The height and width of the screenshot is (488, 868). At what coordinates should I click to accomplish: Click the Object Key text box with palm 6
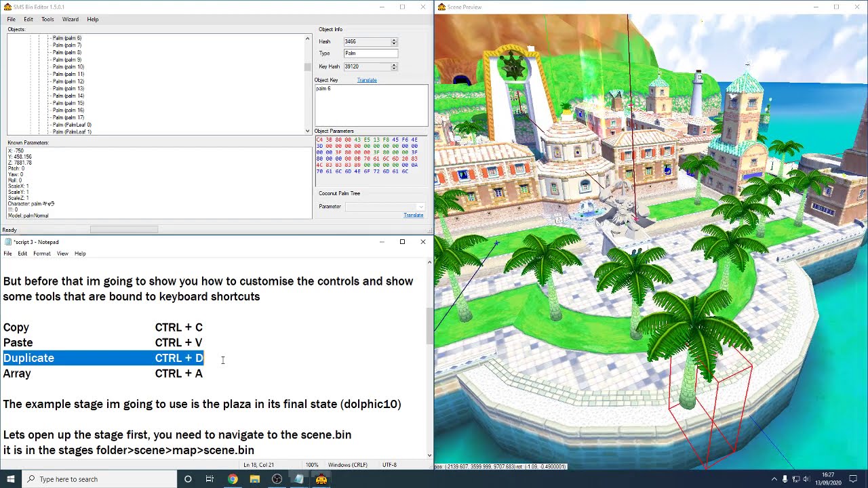[371, 105]
